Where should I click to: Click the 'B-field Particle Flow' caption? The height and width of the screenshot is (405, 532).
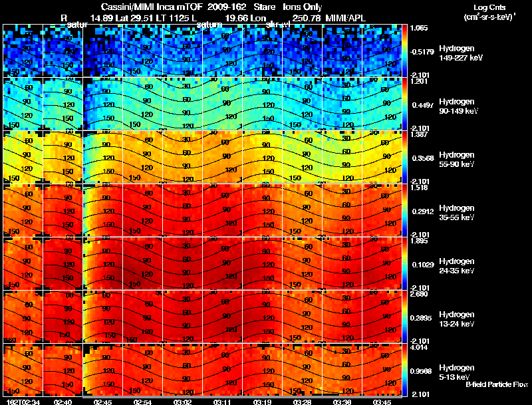click(x=497, y=384)
